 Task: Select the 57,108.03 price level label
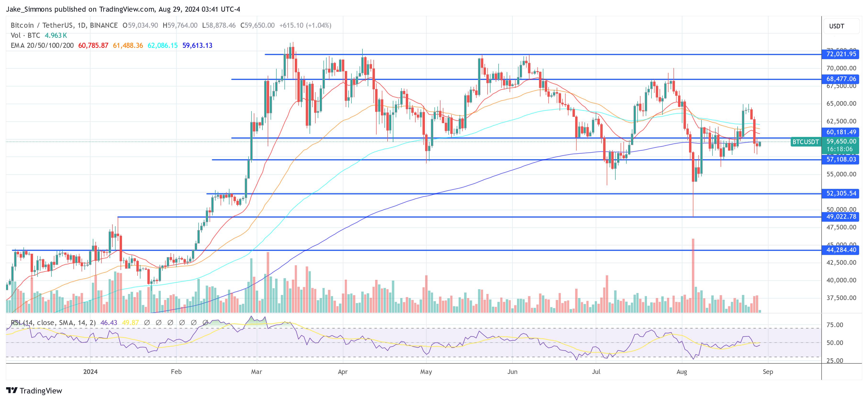(x=841, y=159)
